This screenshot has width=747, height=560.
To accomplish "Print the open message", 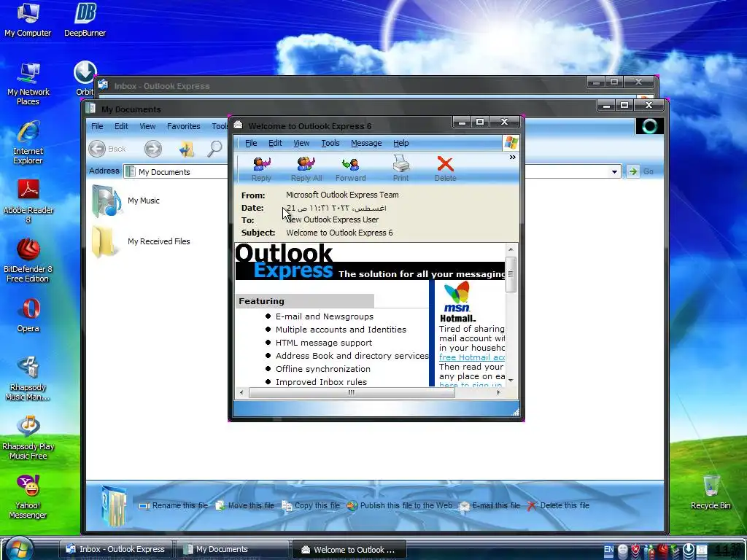I will coord(400,169).
